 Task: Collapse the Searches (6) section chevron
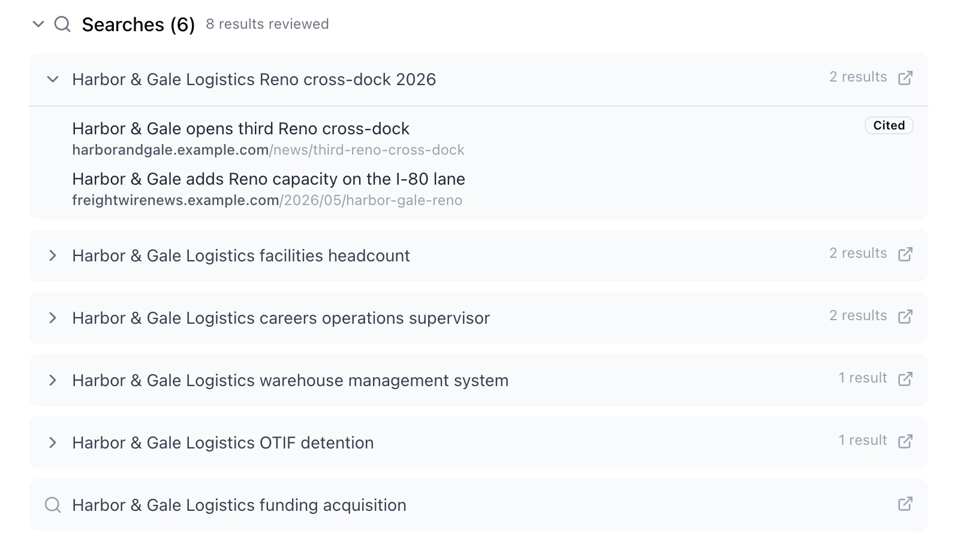click(x=38, y=25)
